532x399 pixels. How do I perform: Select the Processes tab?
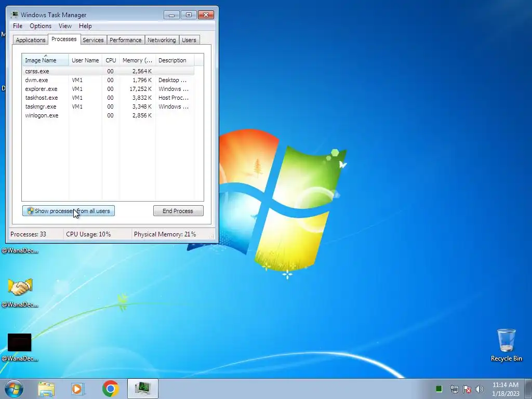(64, 39)
